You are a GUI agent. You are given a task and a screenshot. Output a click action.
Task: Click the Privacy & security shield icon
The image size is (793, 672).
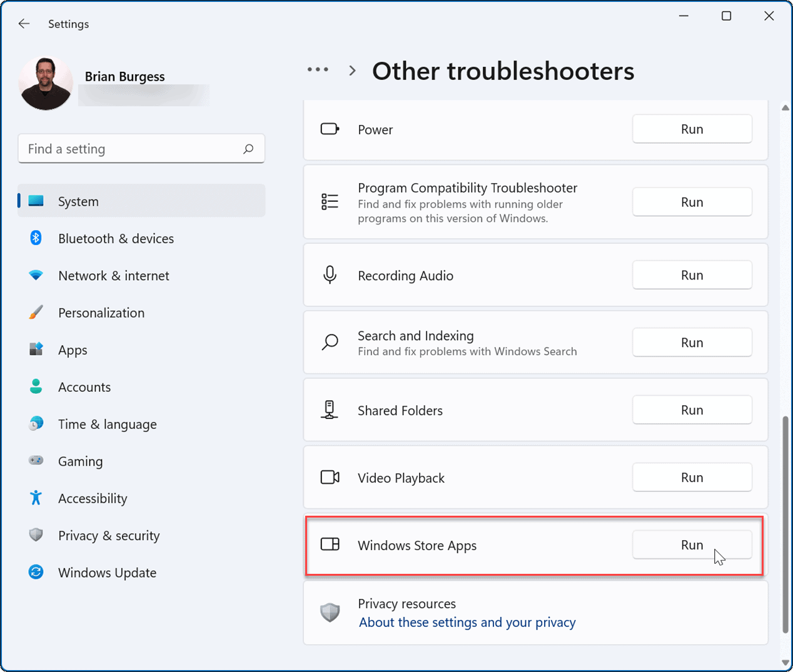[x=36, y=535]
